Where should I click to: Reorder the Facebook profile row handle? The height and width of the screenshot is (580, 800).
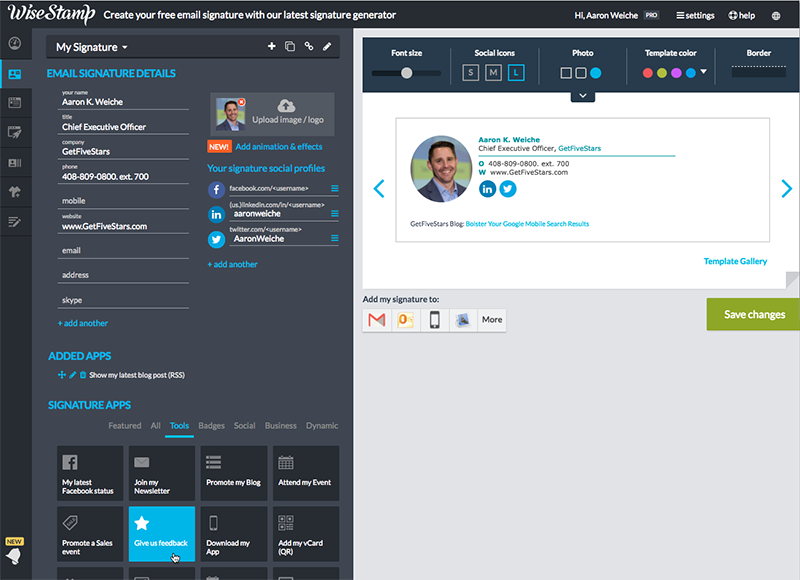[x=335, y=188]
